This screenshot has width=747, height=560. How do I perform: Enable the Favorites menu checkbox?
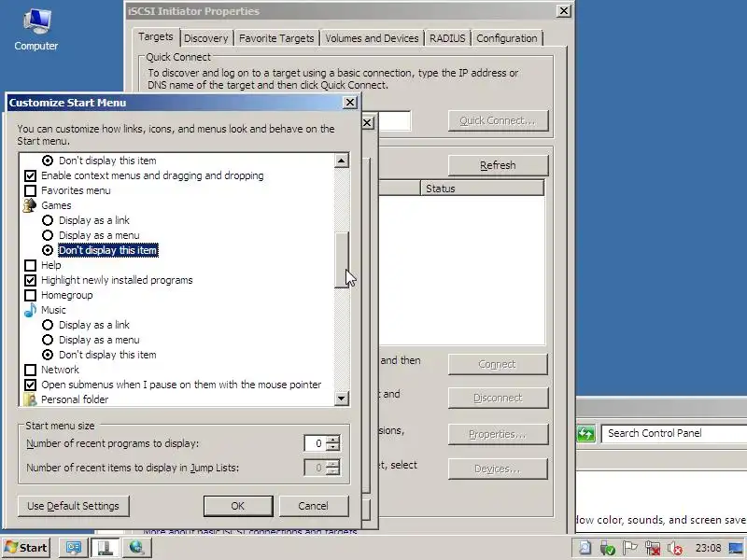point(30,190)
